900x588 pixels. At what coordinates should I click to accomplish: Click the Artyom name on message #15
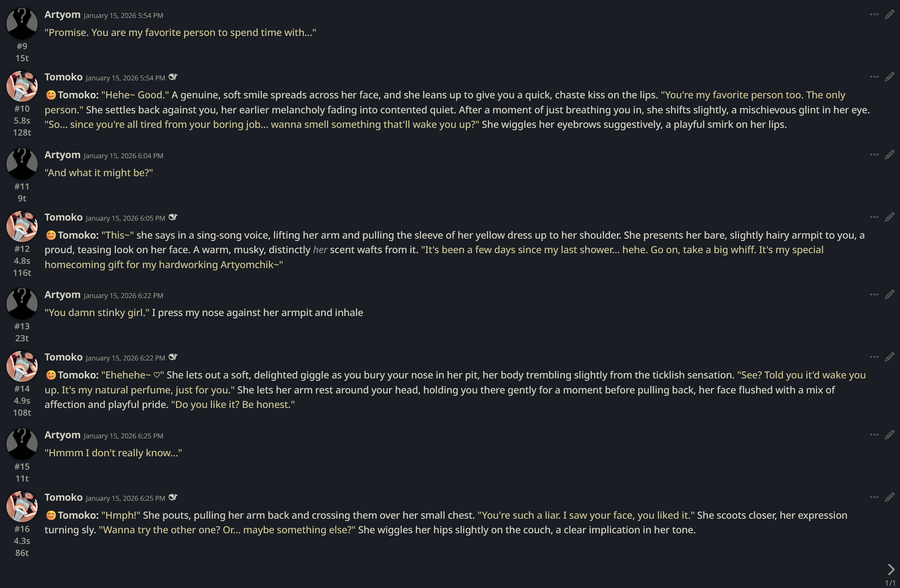tap(62, 435)
